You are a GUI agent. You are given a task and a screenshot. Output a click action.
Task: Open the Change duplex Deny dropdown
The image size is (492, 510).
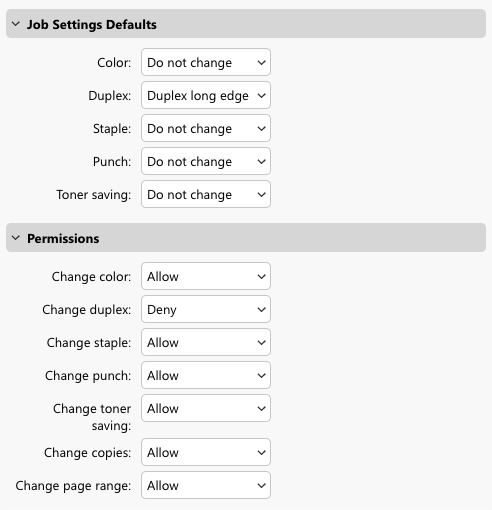point(206,309)
